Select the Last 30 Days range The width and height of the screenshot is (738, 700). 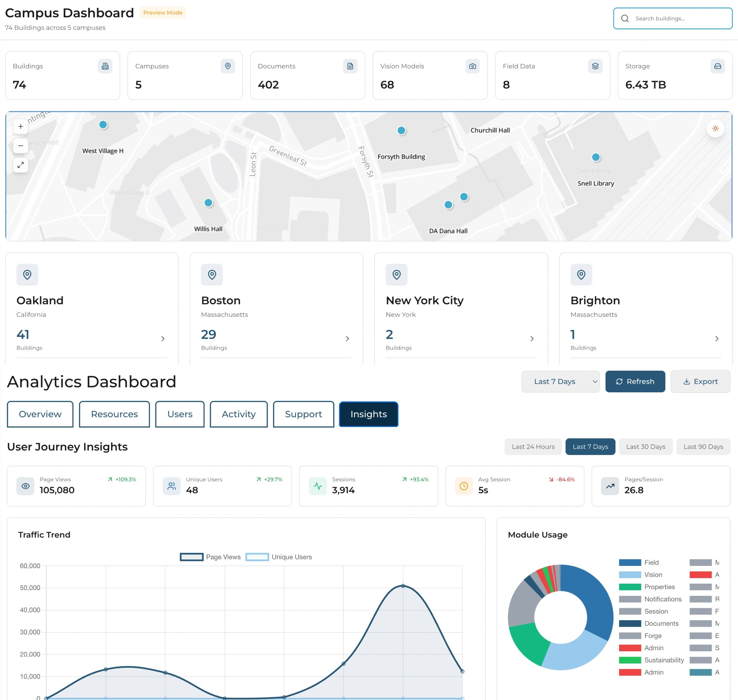point(645,446)
